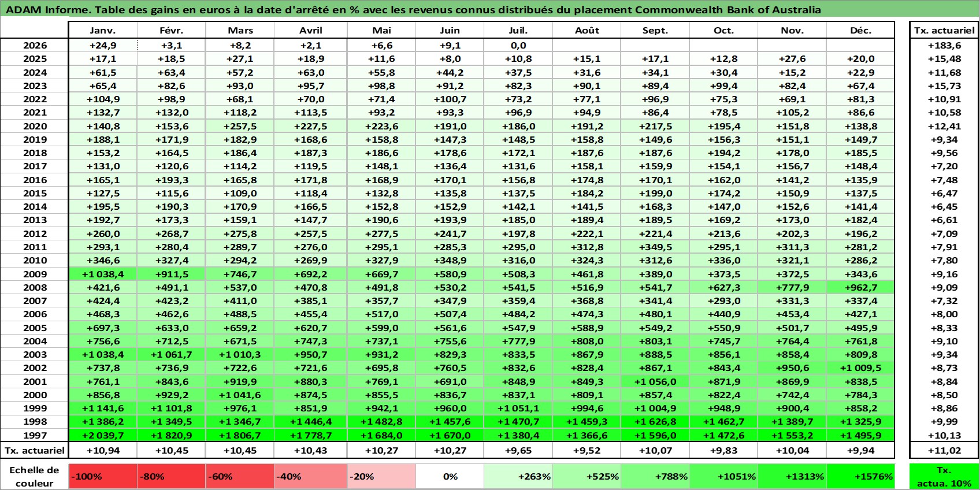Select the +1051% color scale swatch

click(723, 476)
